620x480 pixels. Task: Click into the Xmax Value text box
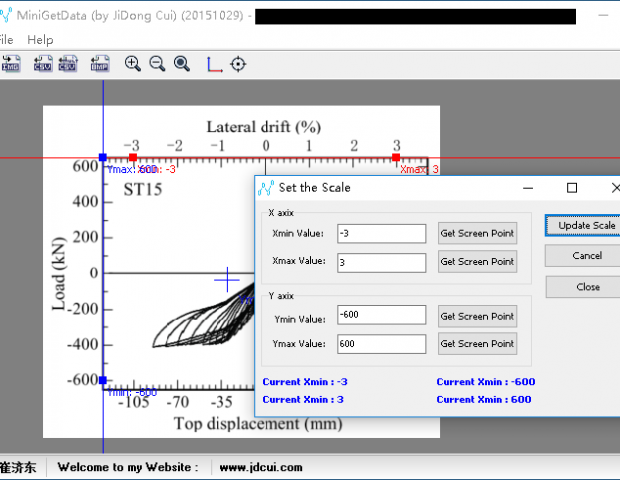381,262
